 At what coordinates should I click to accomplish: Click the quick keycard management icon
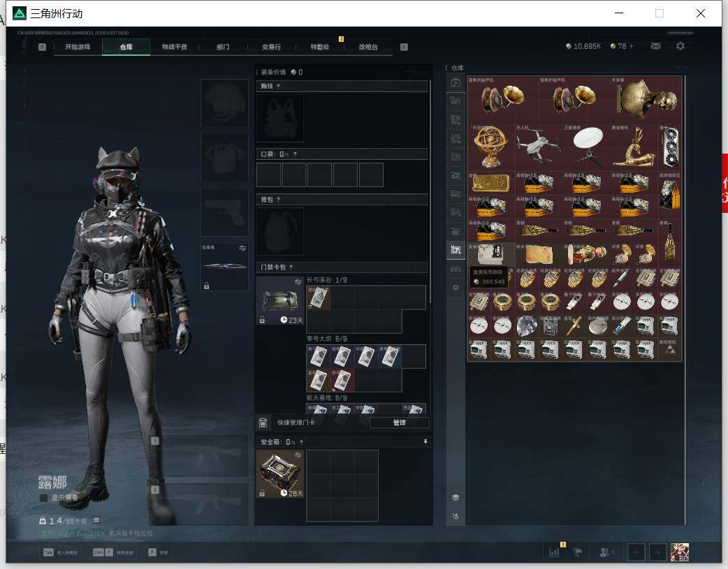263,422
